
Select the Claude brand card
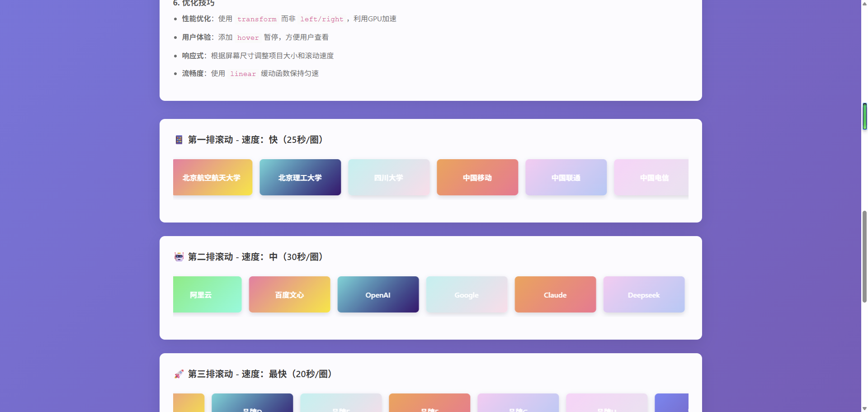pos(555,294)
